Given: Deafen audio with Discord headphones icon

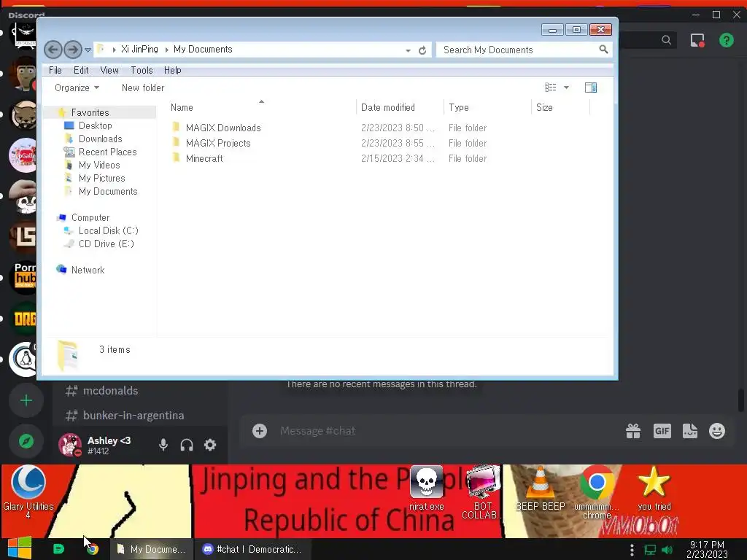Looking at the screenshot, I should pyautogui.click(x=187, y=445).
